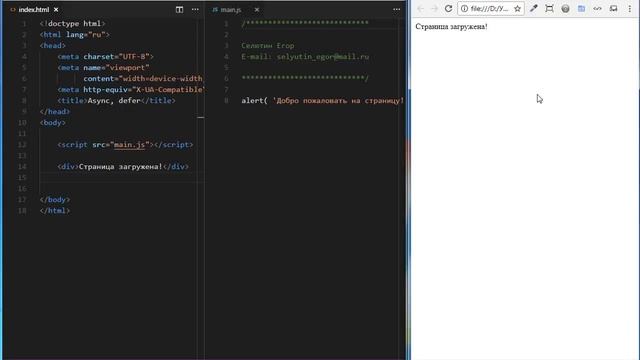Click the extension icon left of the browser menu

point(613,9)
